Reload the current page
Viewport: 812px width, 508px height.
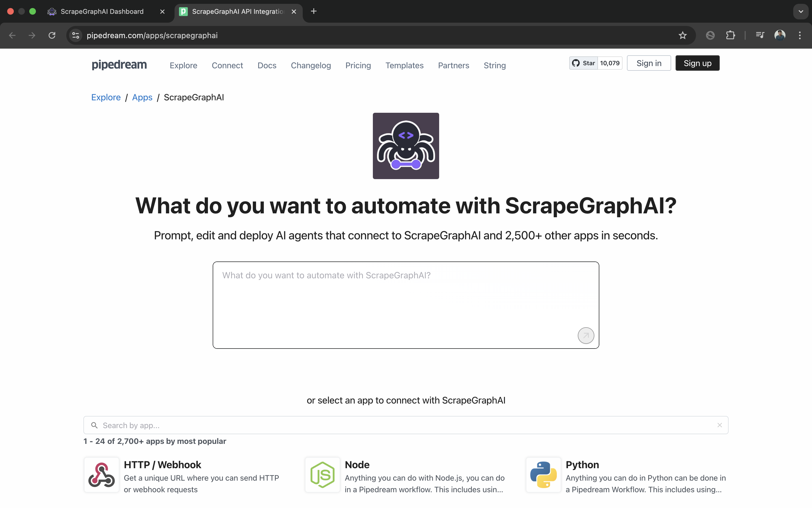(x=52, y=35)
